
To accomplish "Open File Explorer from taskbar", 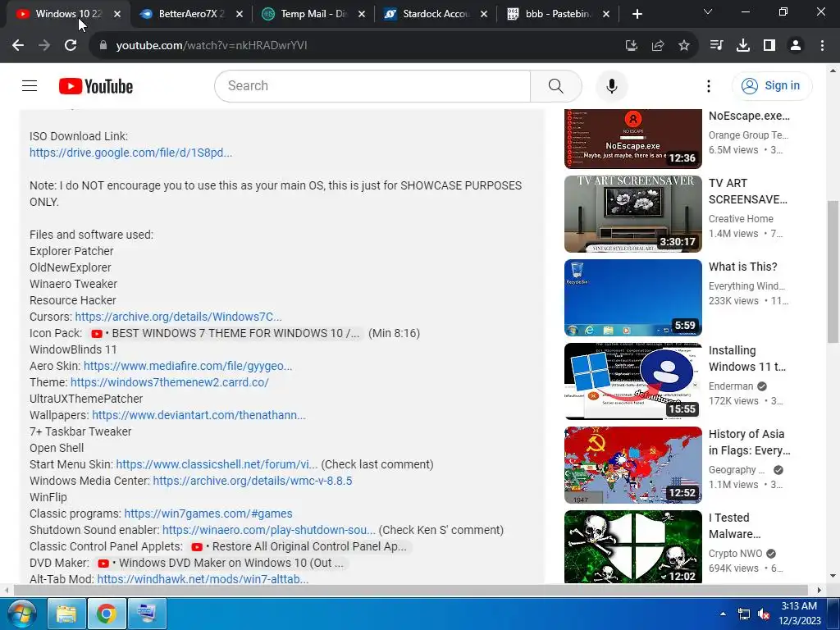I will point(66,614).
